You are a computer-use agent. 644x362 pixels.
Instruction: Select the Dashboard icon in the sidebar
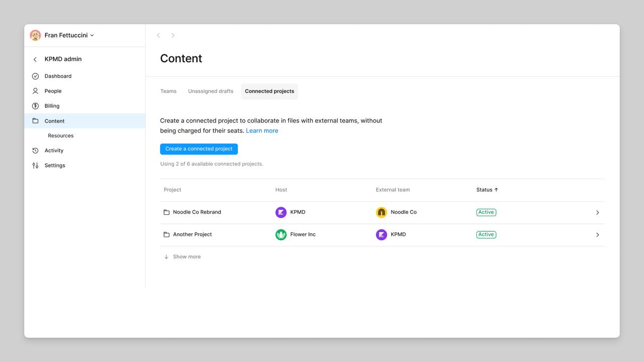coord(35,76)
